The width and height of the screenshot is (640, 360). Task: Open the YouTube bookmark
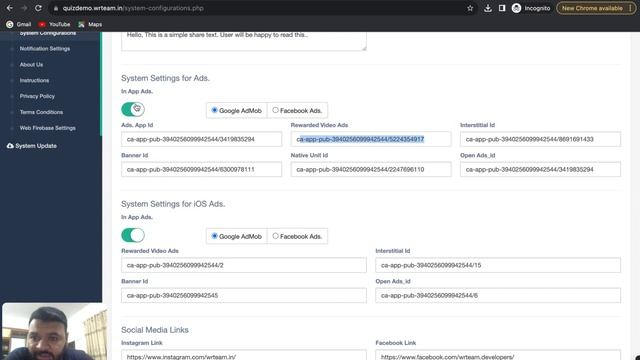[54, 24]
